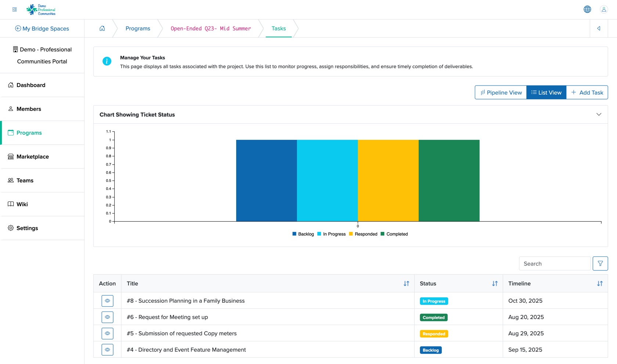617x364 pixels.
Task: Switch to List View
Action: point(546,92)
